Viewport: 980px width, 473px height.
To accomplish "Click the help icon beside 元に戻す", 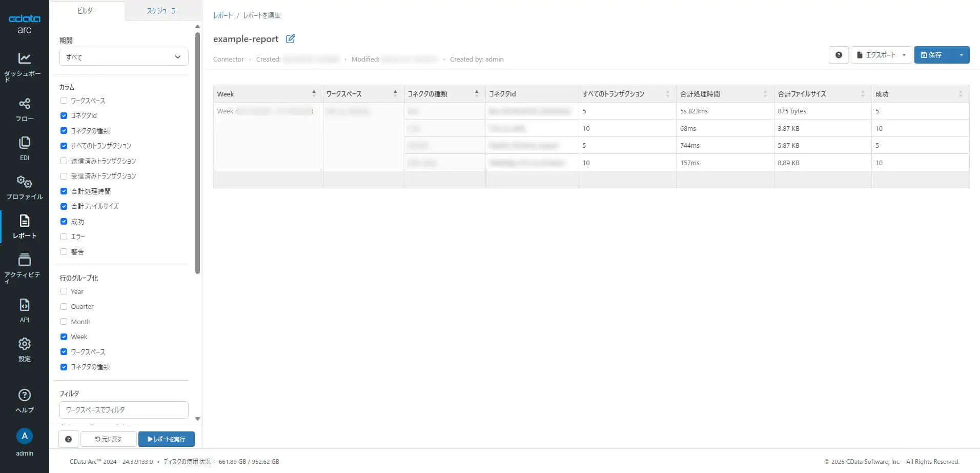I will click(68, 439).
